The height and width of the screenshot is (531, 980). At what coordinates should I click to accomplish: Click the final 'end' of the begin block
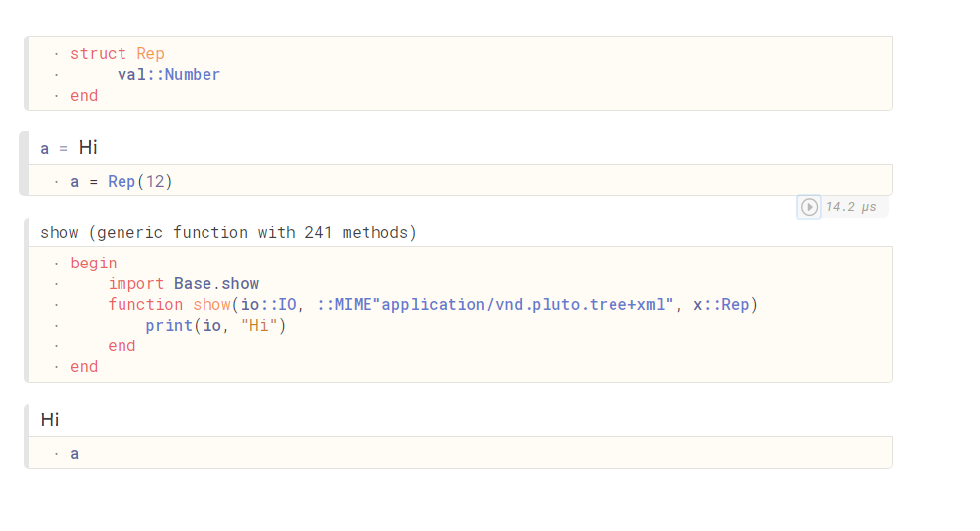click(x=84, y=367)
